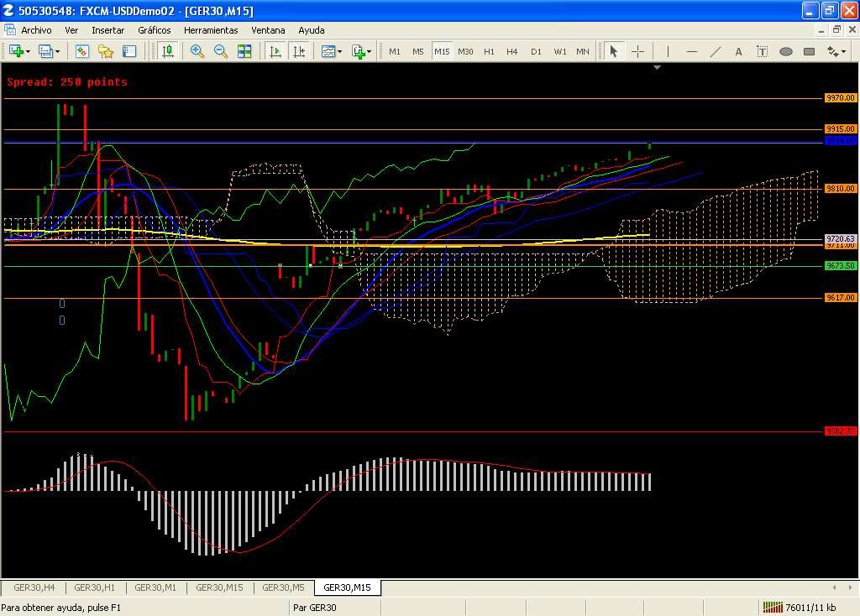Select the ellipse shape tool
The height and width of the screenshot is (616, 860).
(786, 51)
